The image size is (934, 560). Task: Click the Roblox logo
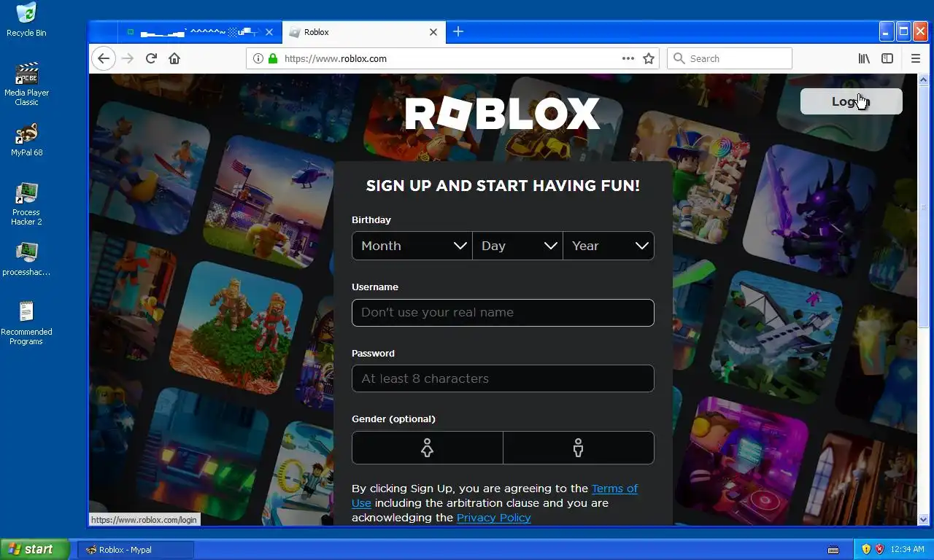[x=503, y=114]
